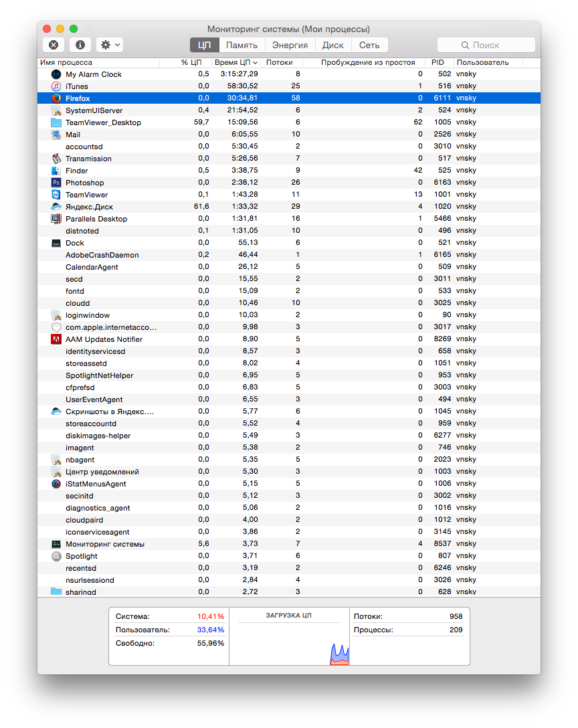Image resolution: width=578 pixels, height=728 pixels.
Task: Click the Процессы count 209
Action: tap(456, 630)
